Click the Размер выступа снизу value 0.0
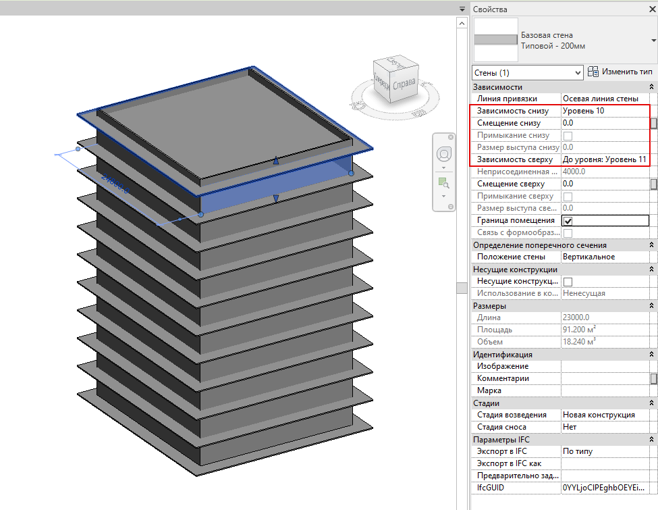This screenshot has height=510, width=658. coord(605,147)
